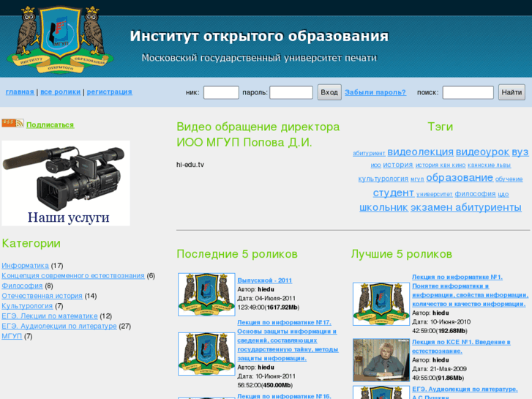The width and height of the screenshot is (532, 399).
Task: Open ЕГЭ. Лекции по математике category
Action: (50, 316)
